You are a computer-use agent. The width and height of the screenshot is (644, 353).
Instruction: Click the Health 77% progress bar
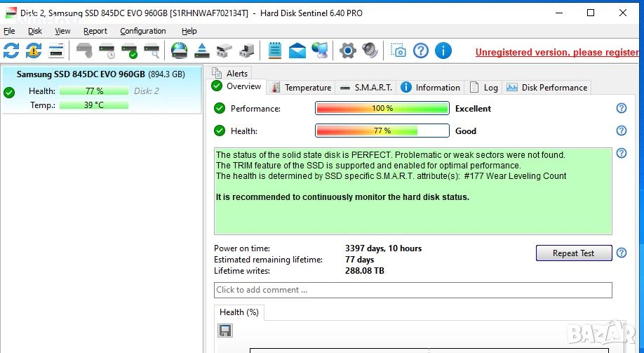point(382,131)
